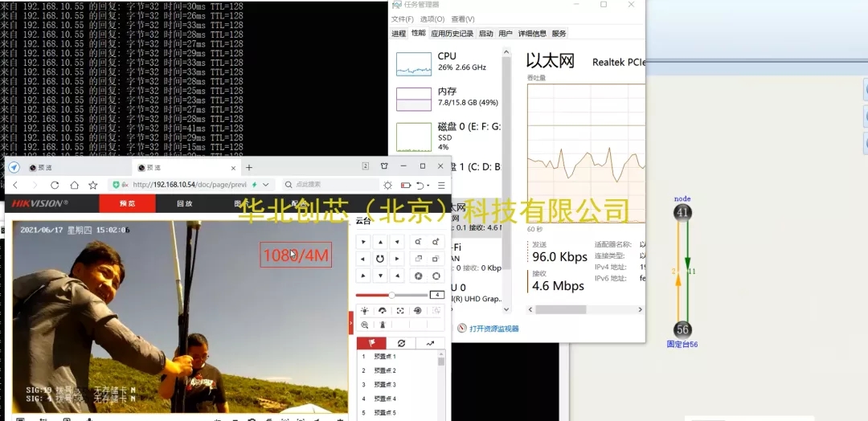
Task: Bookmark page with the star icon
Action: pyautogui.click(x=93, y=185)
